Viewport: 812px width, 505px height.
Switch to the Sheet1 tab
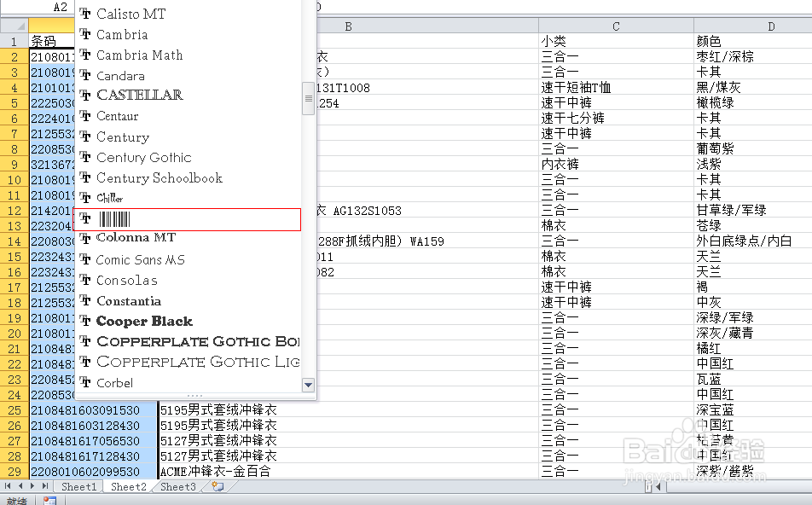78,486
